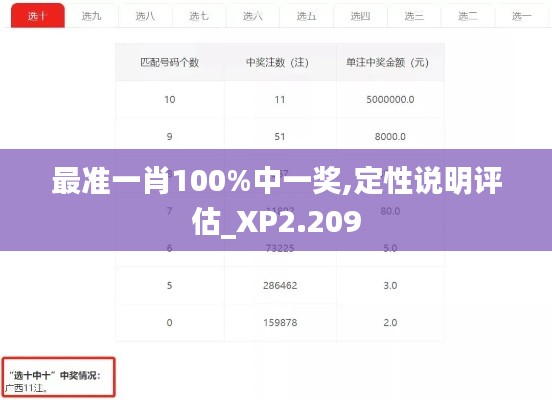The image size is (552, 400).
Task: Switch to the 选七 tab
Action: tap(199, 15)
